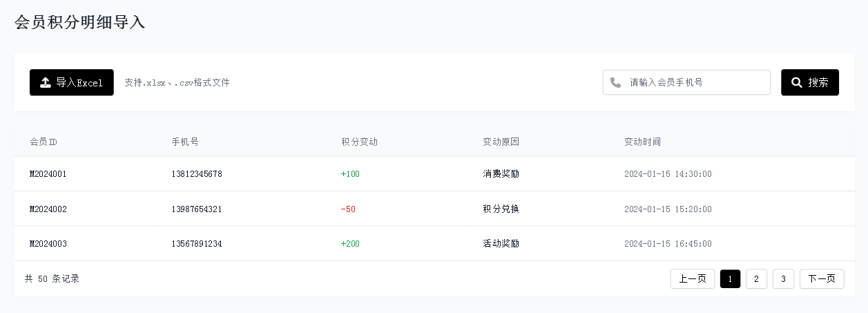Click the phone icon in search field
Image resolution: width=868 pixels, height=313 pixels.
point(615,82)
